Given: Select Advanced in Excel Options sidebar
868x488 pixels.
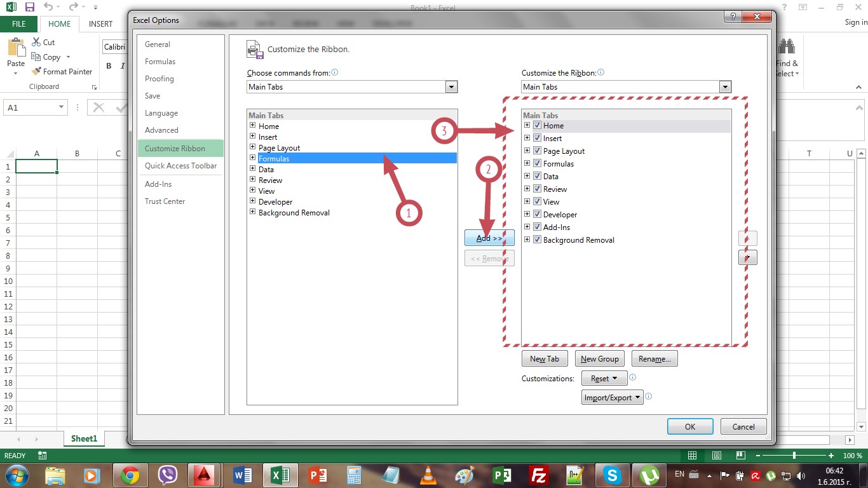Looking at the screenshot, I should [180, 130].
